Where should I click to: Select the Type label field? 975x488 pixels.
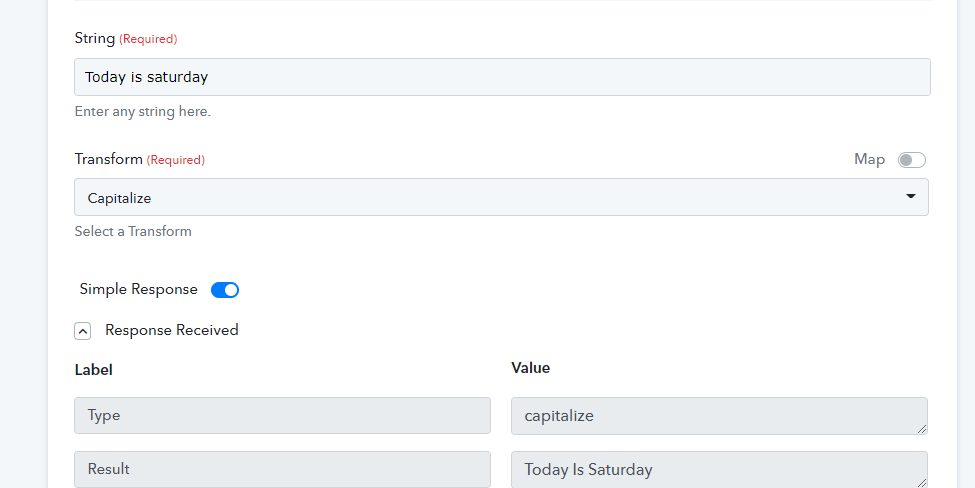click(x=282, y=415)
